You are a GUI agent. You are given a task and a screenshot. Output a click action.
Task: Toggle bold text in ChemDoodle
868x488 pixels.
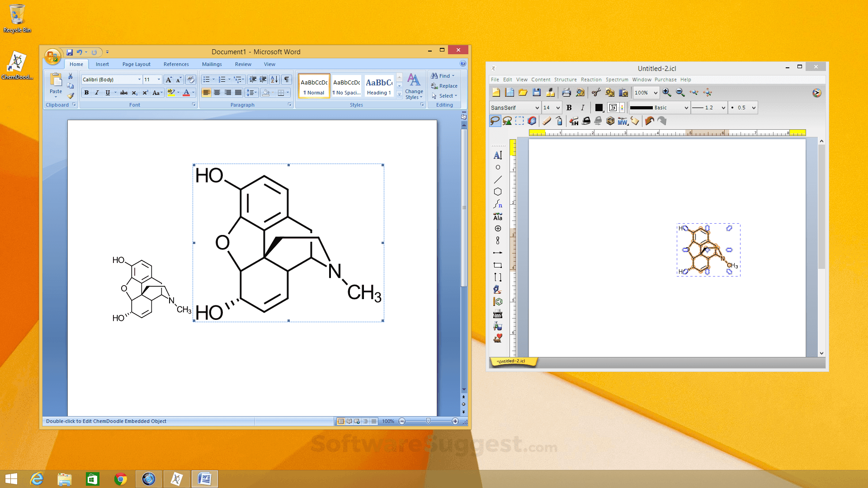(x=569, y=108)
